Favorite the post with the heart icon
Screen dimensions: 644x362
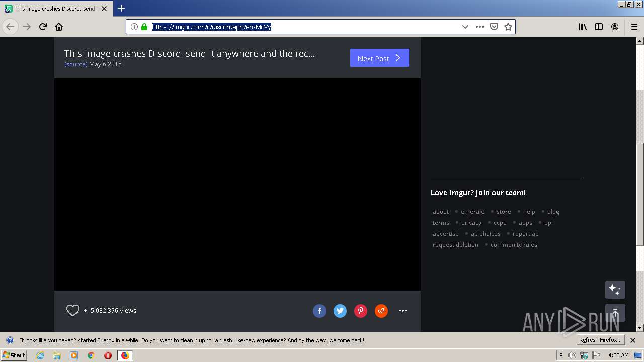(x=73, y=311)
